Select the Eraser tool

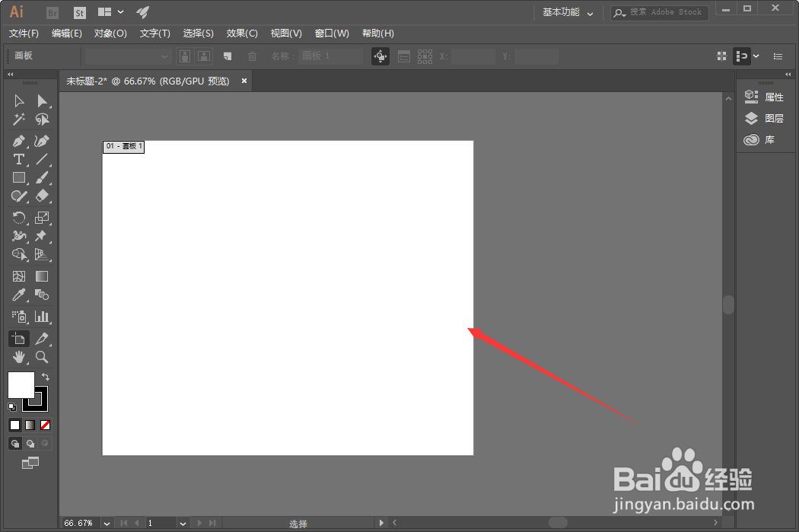(x=42, y=196)
